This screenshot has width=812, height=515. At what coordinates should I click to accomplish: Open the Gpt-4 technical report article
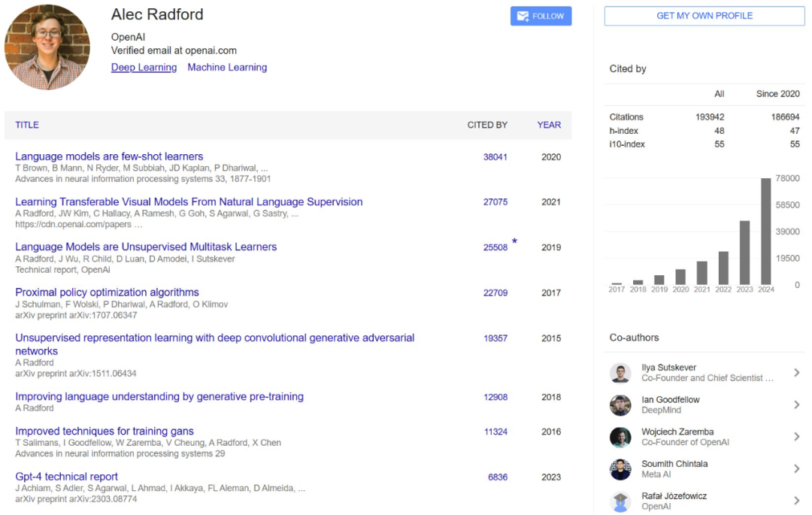pyautogui.click(x=65, y=476)
